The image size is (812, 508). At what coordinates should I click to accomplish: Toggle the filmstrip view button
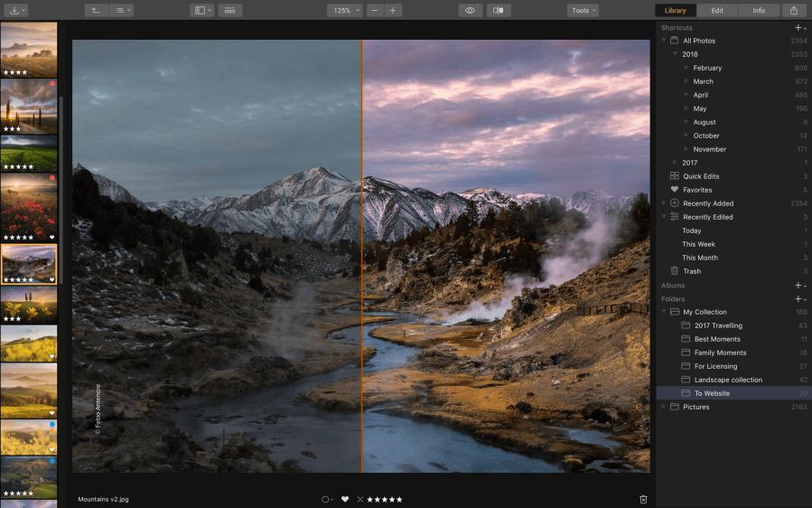coord(229,11)
